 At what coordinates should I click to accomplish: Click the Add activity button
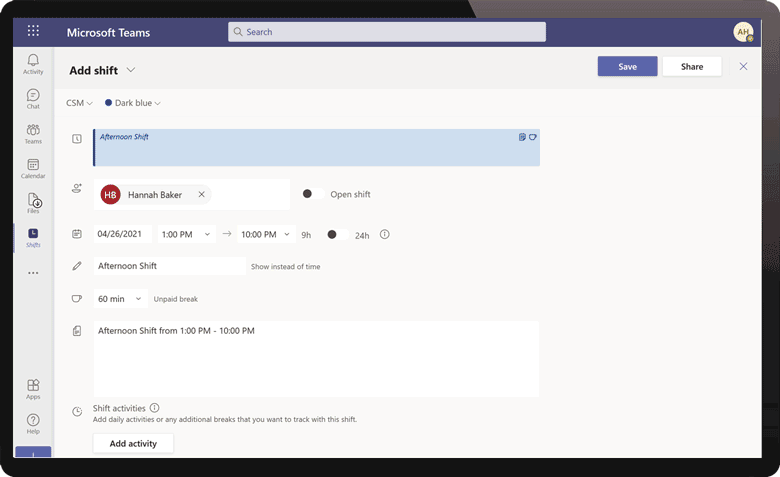(133, 443)
